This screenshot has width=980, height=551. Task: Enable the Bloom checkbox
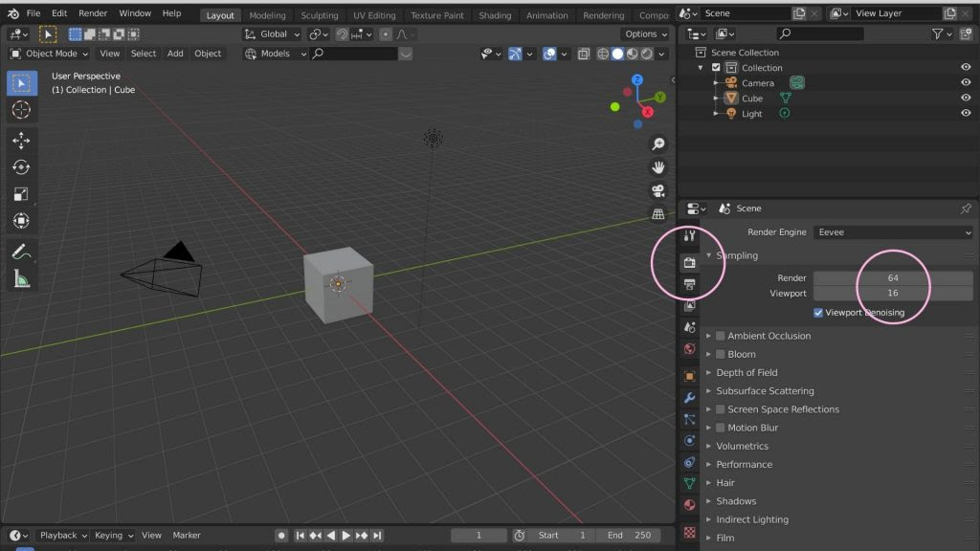(x=720, y=354)
